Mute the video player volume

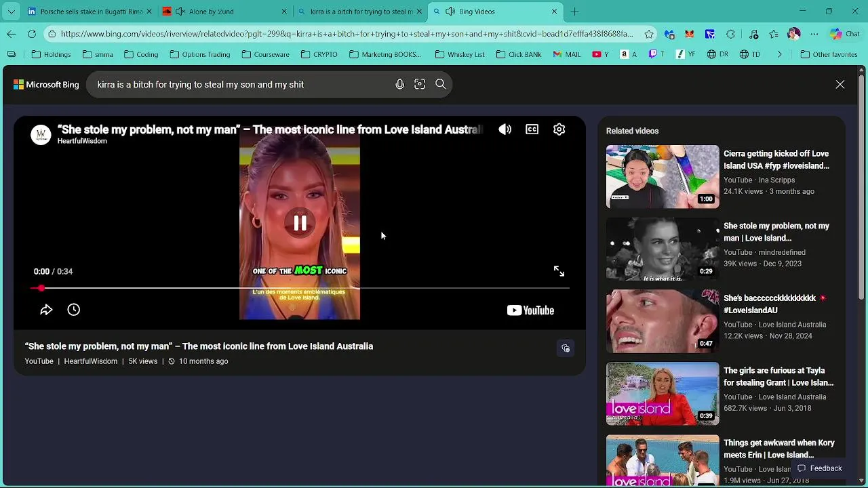[x=505, y=129]
